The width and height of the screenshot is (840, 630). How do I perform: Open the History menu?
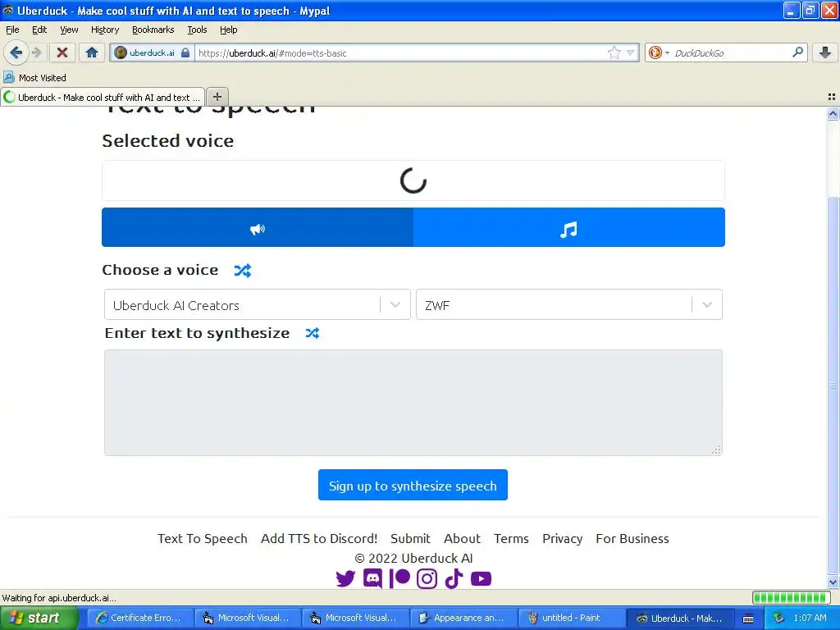tap(104, 30)
